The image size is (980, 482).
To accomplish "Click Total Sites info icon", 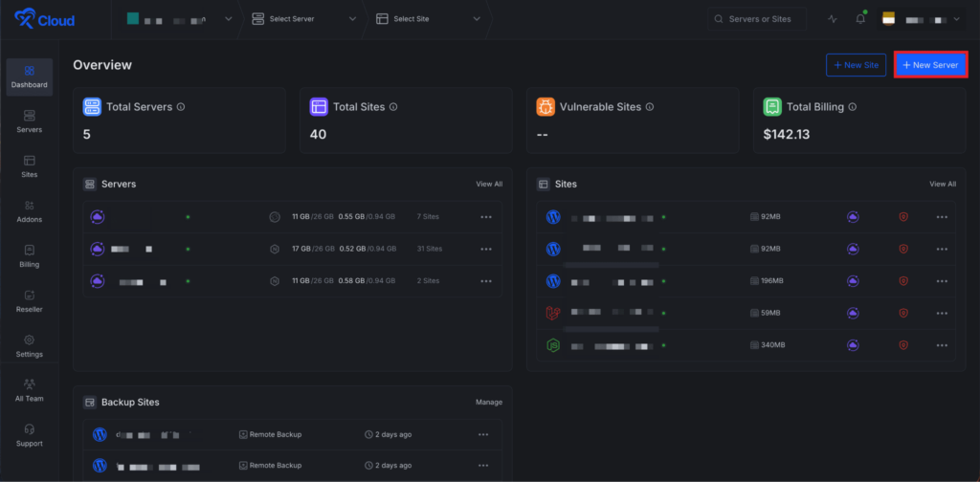I will click(x=393, y=107).
